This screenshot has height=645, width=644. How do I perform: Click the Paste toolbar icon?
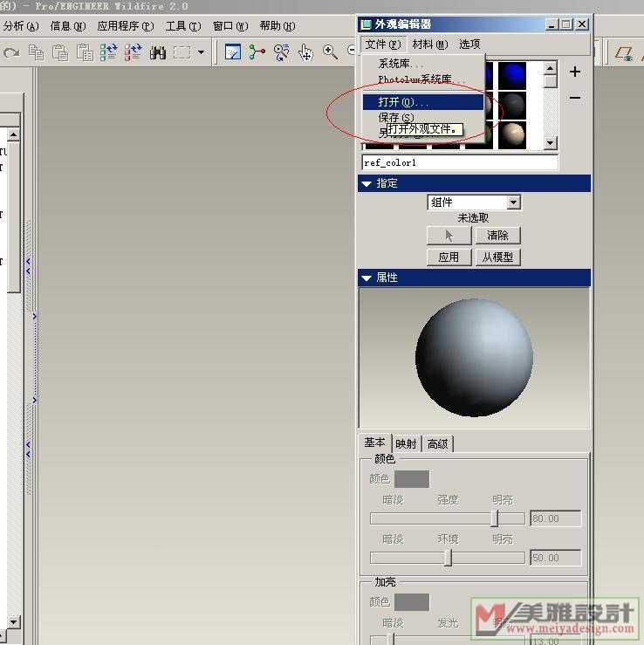click(60, 52)
